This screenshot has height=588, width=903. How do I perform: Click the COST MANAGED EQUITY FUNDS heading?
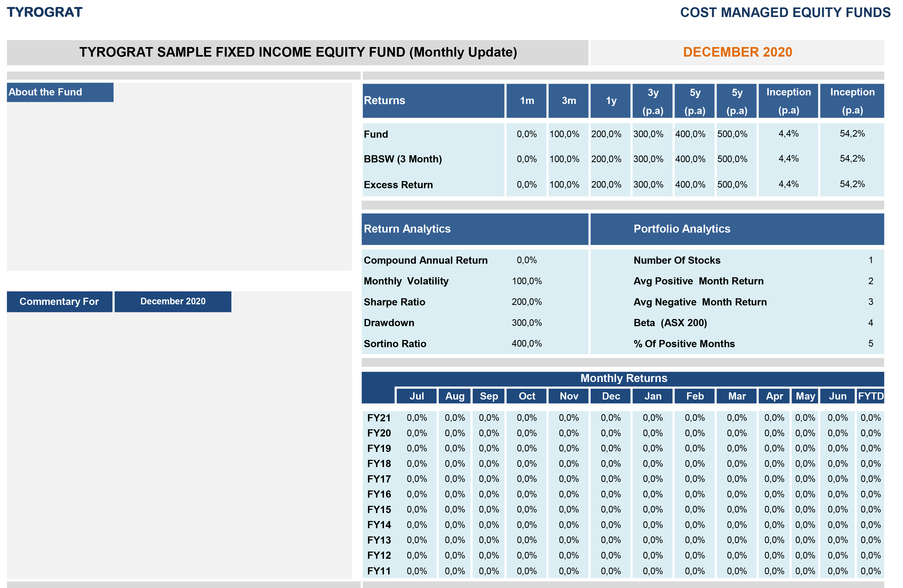pyautogui.click(x=785, y=12)
